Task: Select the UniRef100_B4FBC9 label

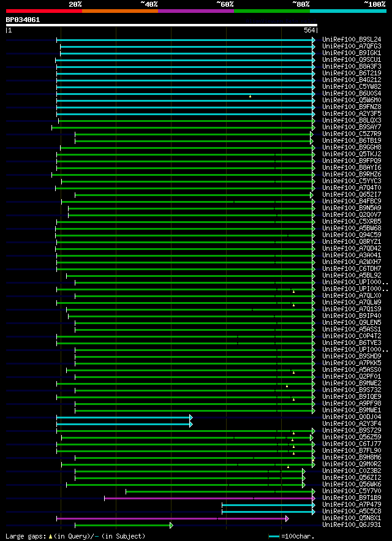Action: point(352,201)
